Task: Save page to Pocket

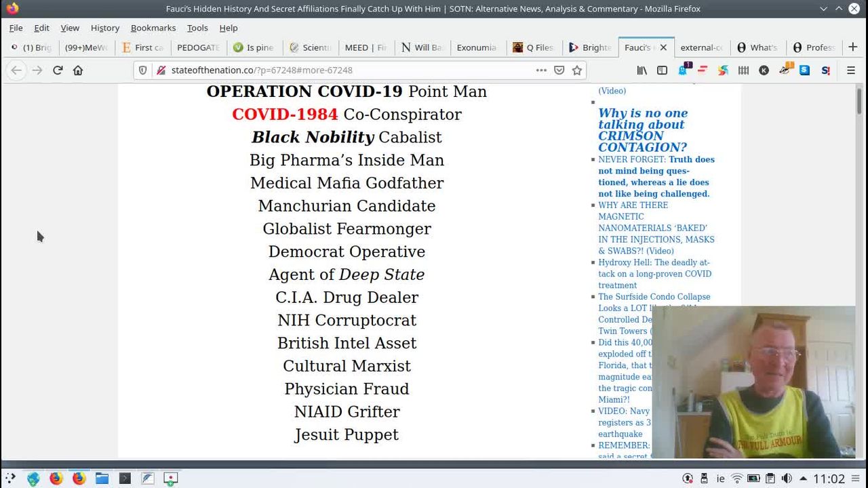Action: pos(559,70)
